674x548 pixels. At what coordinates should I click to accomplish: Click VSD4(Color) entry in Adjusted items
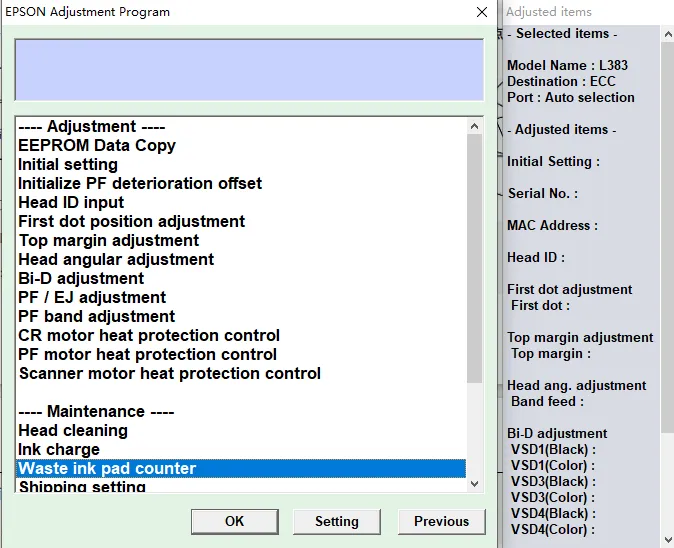[553, 530]
